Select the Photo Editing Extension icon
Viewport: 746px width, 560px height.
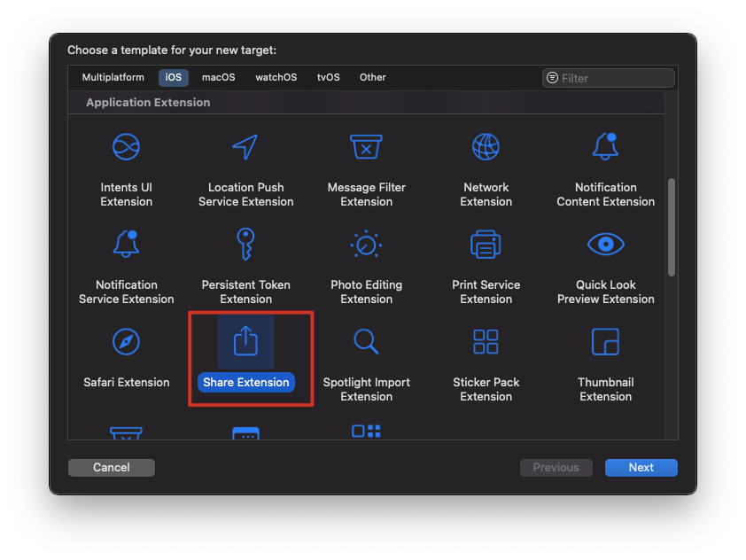pos(366,245)
